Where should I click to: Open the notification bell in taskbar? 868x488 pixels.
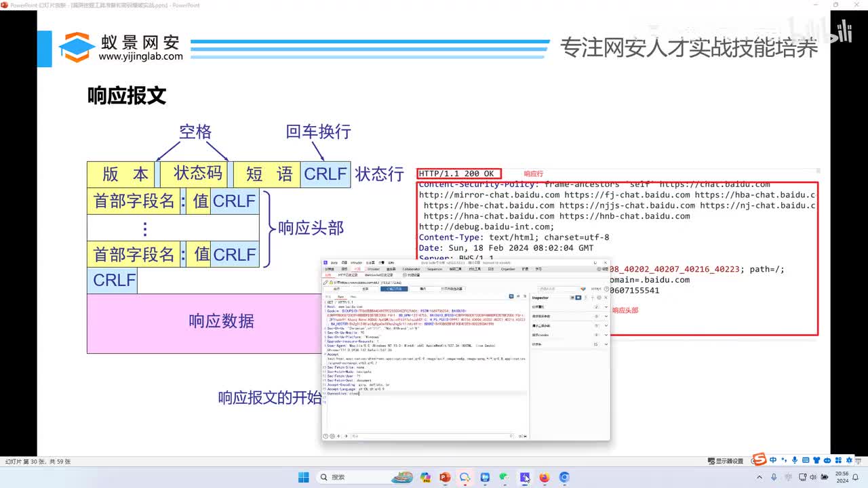point(855,477)
